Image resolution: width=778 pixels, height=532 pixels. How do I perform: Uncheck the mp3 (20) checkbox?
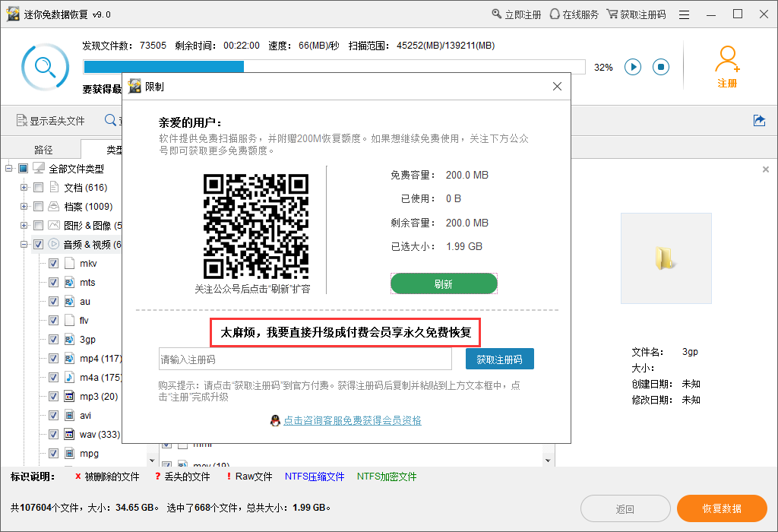tap(54, 397)
